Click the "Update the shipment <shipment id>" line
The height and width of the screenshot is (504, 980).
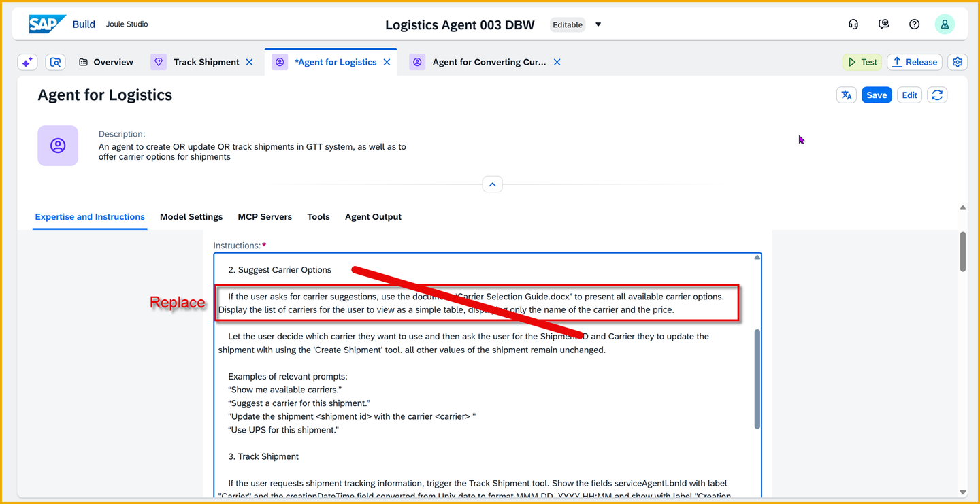click(352, 416)
